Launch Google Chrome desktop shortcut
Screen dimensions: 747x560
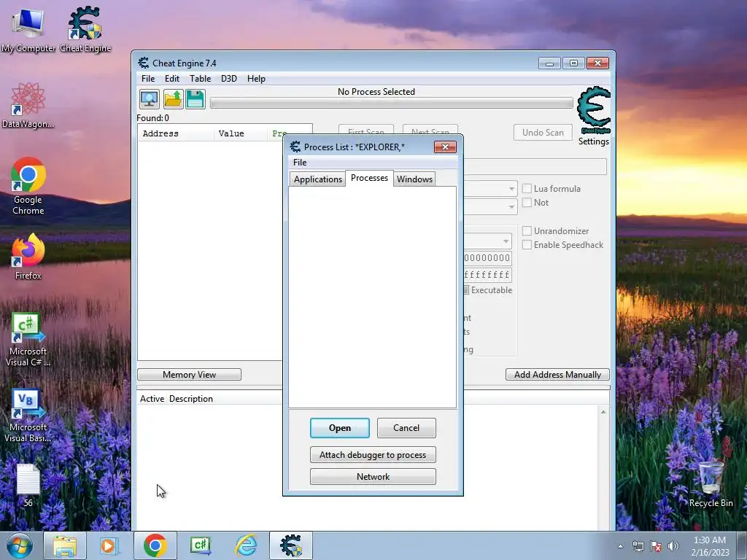[28, 186]
